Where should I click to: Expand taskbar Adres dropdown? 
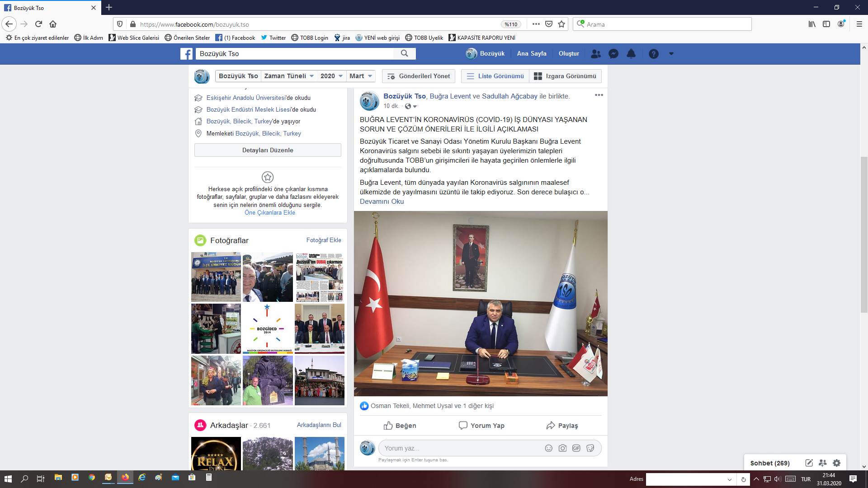pyautogui.click(x=729, y=479)
